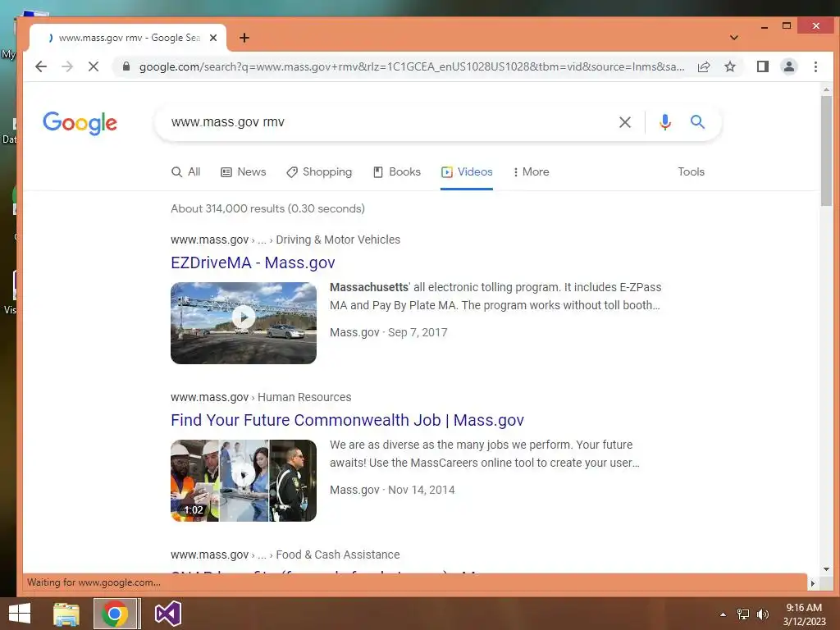Play the Commonwealth Job video thumbnail
This screenshot has width=840, height=630.
244,481
